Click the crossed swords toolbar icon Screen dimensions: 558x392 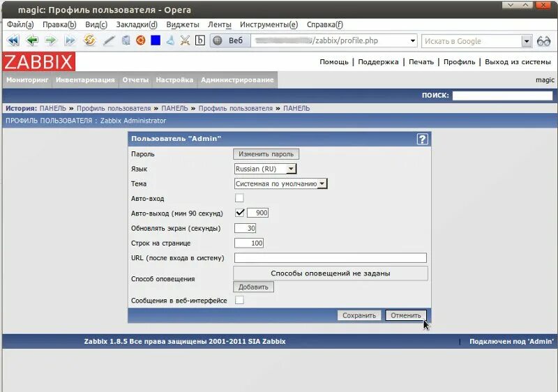coord(185,40)
